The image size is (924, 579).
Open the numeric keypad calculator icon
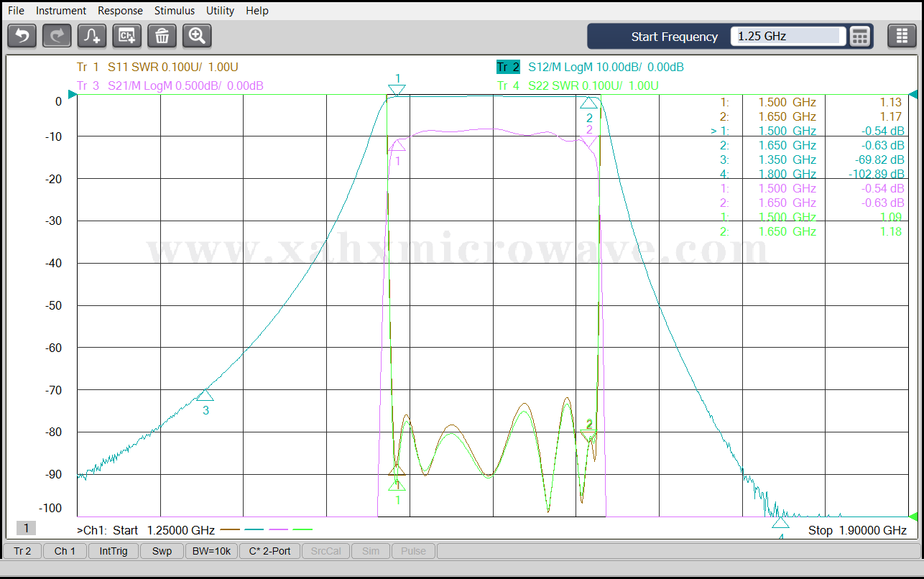click(x=860, y=36)
